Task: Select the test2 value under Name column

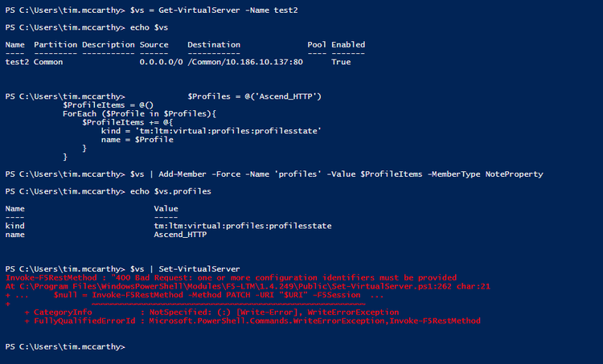Action: [16, 62]
